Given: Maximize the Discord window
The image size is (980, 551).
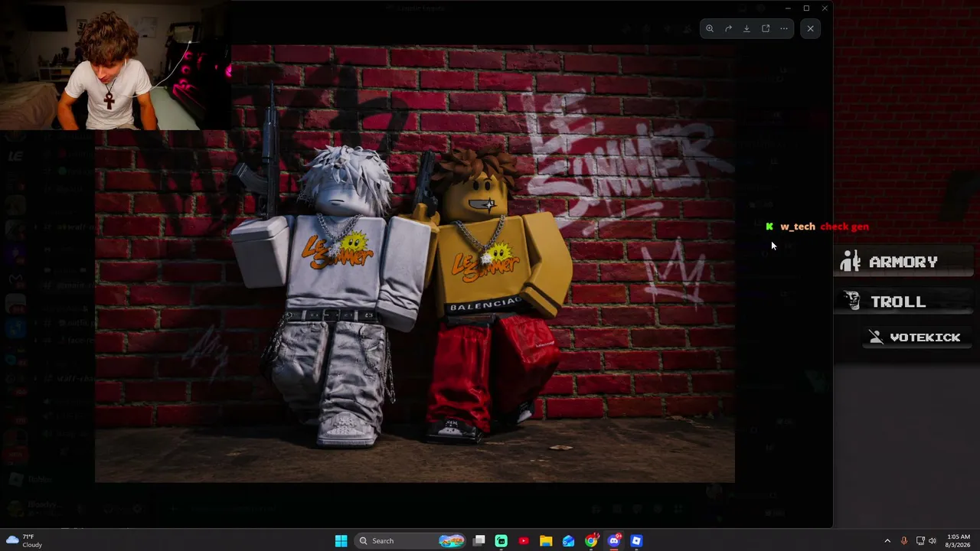Looking at the screenshot, I should click(x=806, y=8).
